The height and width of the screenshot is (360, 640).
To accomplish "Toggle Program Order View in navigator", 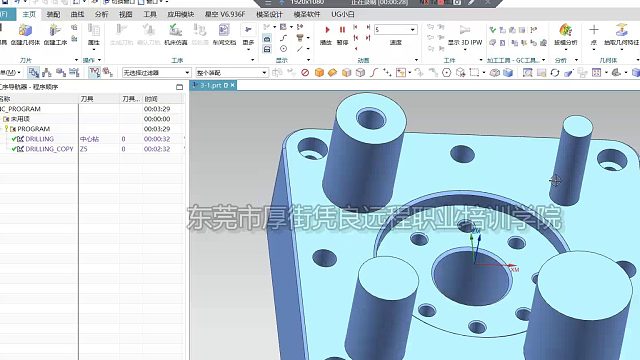I will [33, 73].
